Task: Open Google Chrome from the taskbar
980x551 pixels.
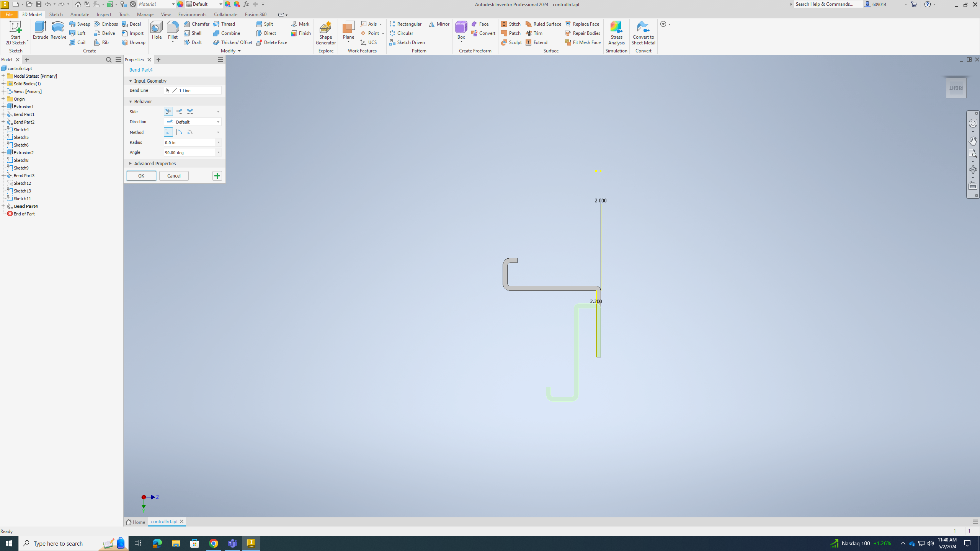Action: (214, 543)
